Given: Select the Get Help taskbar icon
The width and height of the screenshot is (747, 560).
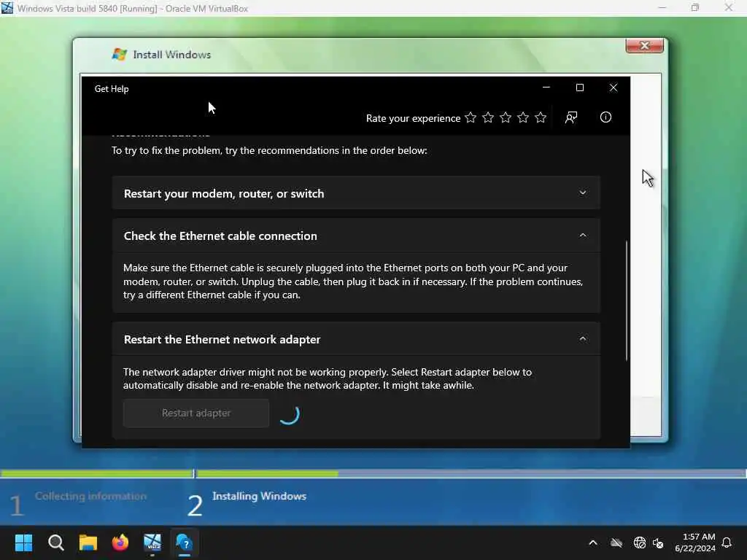Looking at the screenshot, I should pyautogui.click(x=185, y=542).
